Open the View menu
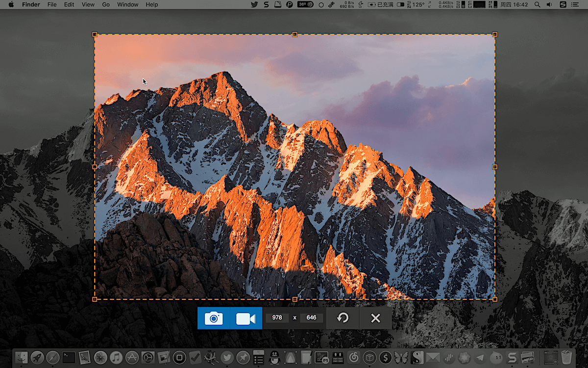Viewport: 588px width, 368px height. (88, 4)
